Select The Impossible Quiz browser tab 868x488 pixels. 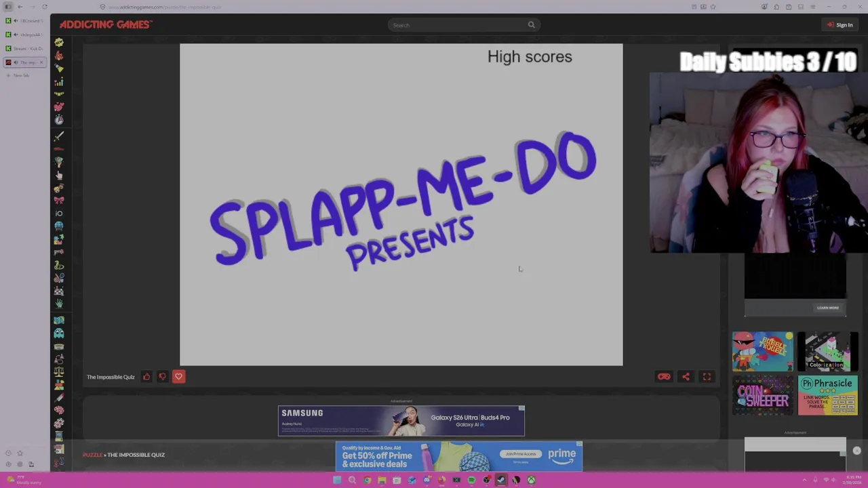click(24, 62)
